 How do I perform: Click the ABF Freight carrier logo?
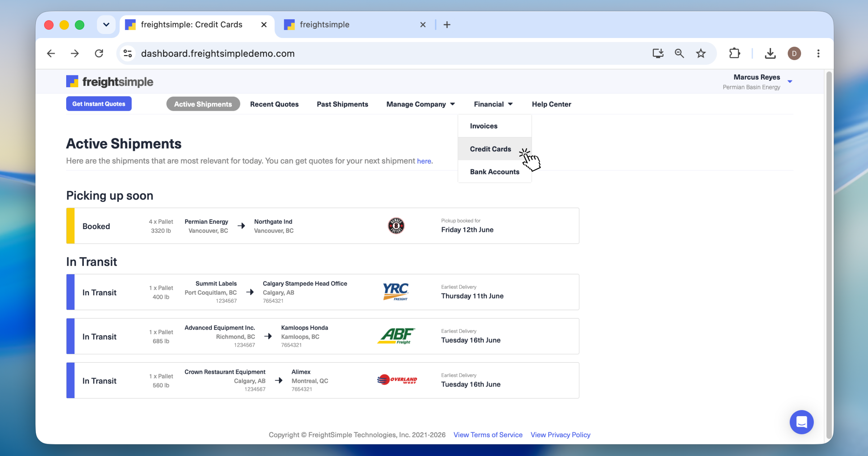(396, 336)
